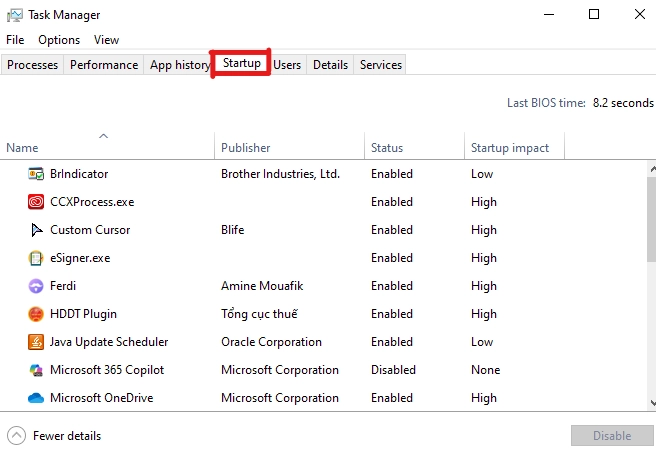Open the Options menu
The width and height of the screenshot is (656, 460).
[59, 40]
